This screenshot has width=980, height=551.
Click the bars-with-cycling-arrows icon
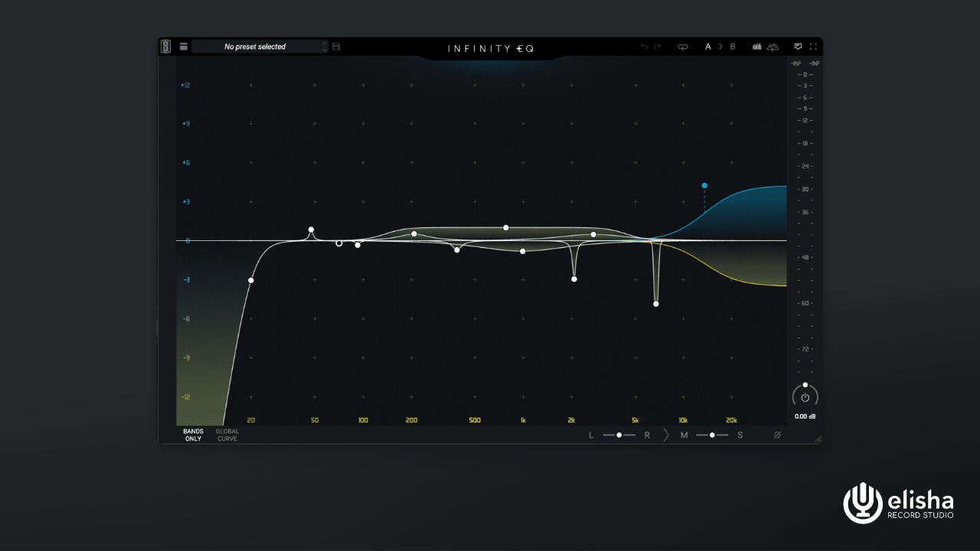coord(773,47)
